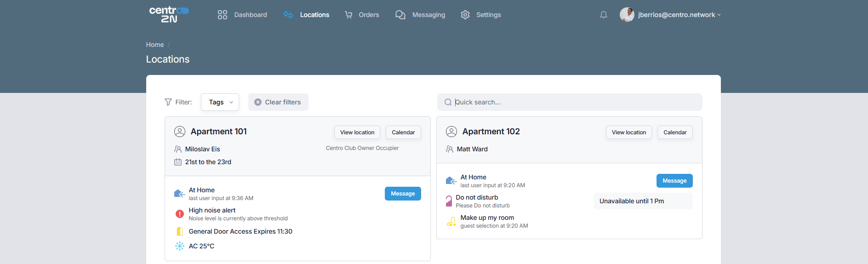Image resolution: width=868 pixels, height=264 pixels.
Task: Click the Settings gear icon
Action: click(465, 15)
